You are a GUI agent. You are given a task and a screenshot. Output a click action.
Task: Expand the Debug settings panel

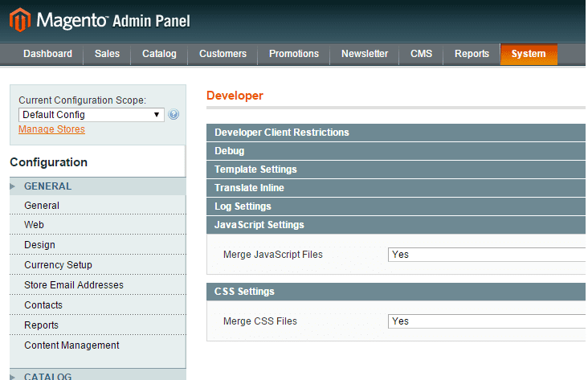pos(396,151)
